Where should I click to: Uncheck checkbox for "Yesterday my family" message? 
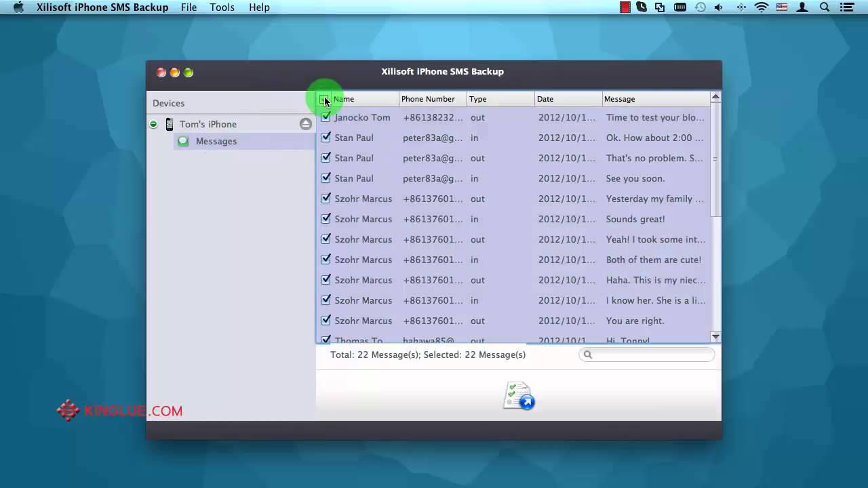click(325, 198)
